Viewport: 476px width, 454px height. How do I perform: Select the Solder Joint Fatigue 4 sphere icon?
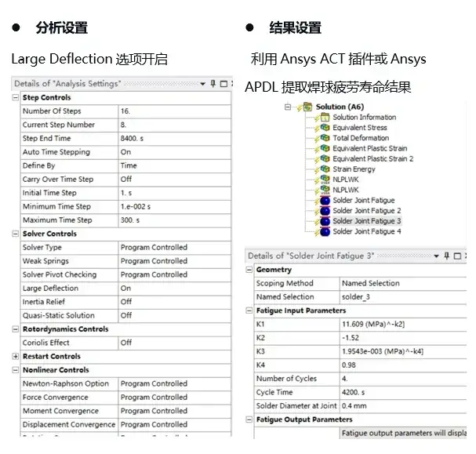(x=325, y=231)
